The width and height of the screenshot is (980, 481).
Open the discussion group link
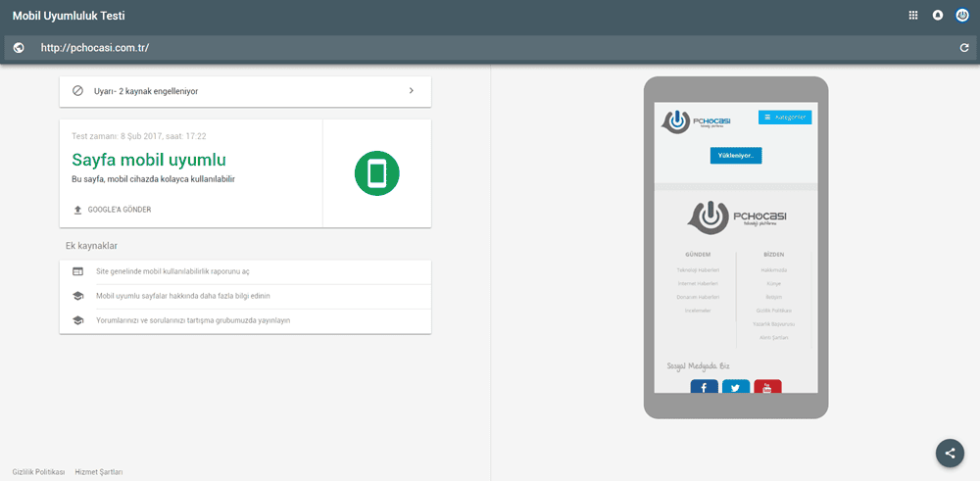(x=192, y=320)
